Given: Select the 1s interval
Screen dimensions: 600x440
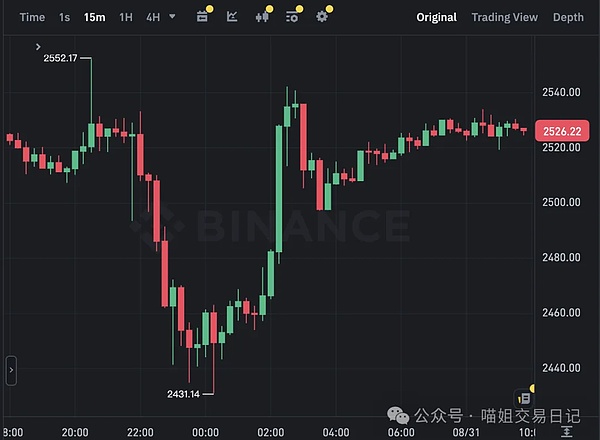Looking at the screenshot, I should pos(64,17).
